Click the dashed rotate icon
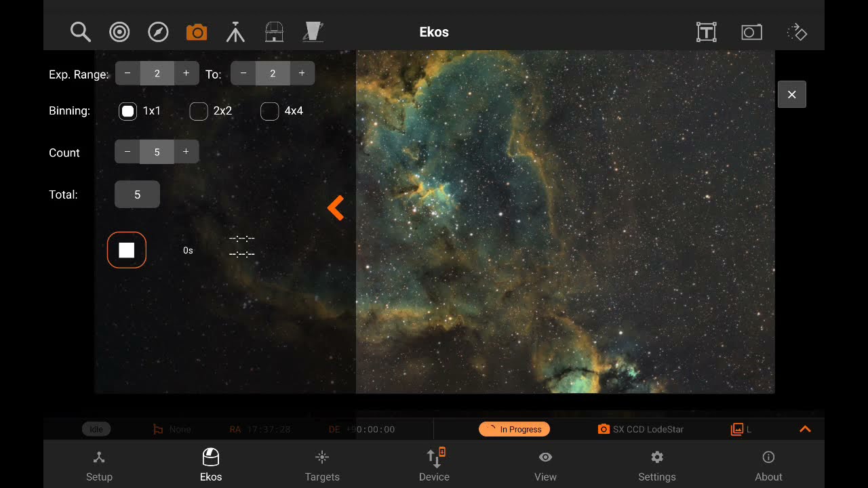The width and height of the screenshot is (868, 488). (x=797, y=32)
